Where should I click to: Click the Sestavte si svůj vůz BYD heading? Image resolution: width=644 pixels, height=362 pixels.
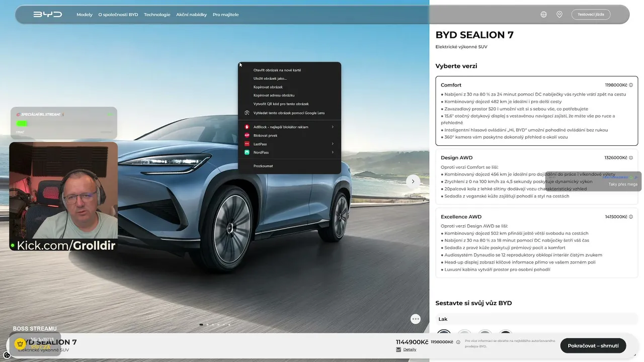pyautogui.click(x=473, y=303)
